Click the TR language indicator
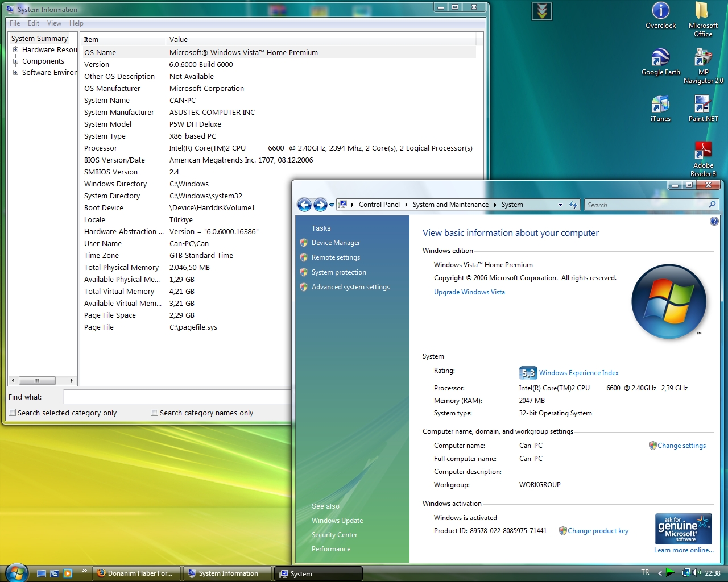Image resolution: width=728 pixels, height=582 pixels. (x=645, y=572)
